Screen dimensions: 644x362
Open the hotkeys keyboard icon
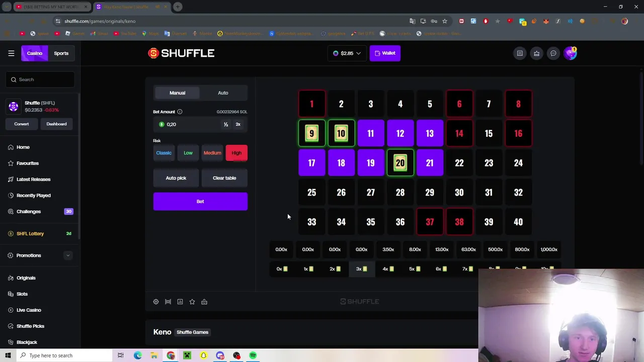[204, 302]
